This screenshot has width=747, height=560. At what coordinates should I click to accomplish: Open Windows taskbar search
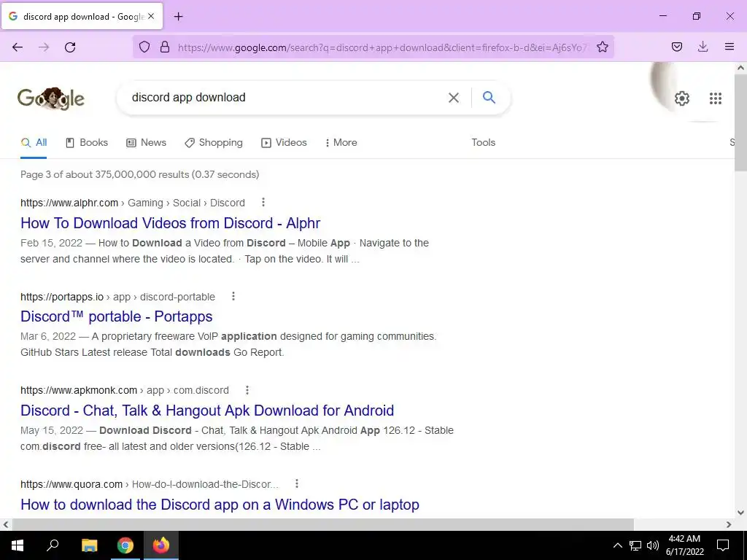coord(53,545)
